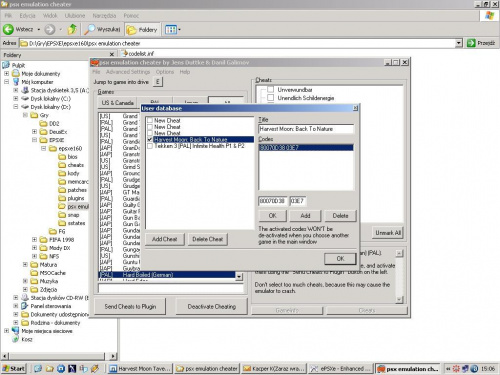Open the Plik menu in Explorer
Image resolution: width=500 pixels, height=375 pixels.
pos(8,16)
